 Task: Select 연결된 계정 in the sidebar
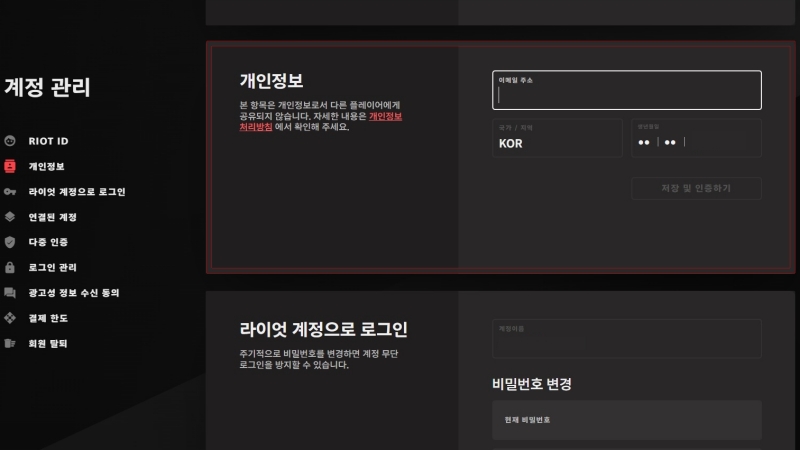tap(53, 217)
